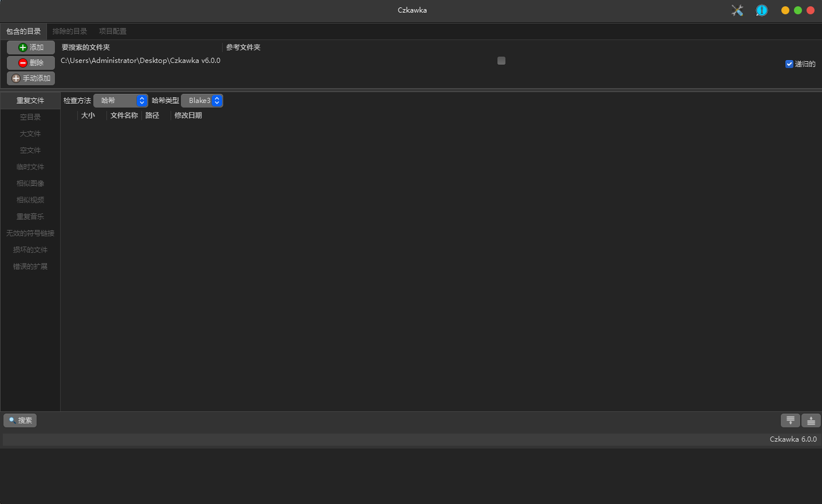This screenshot has height=504, width=822.
Task: Open the 检查方法 哈希 dropdown
Action: tap(121, 101)
